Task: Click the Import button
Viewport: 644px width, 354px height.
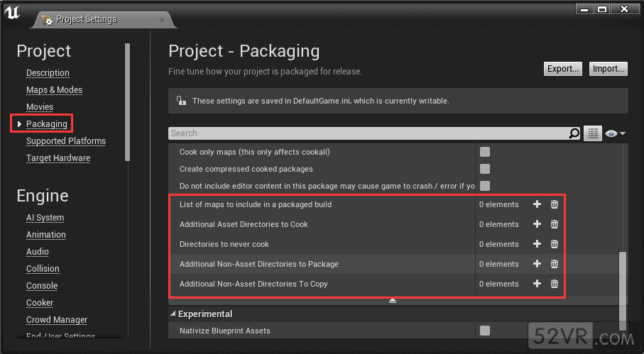Action: coord(608,69)
